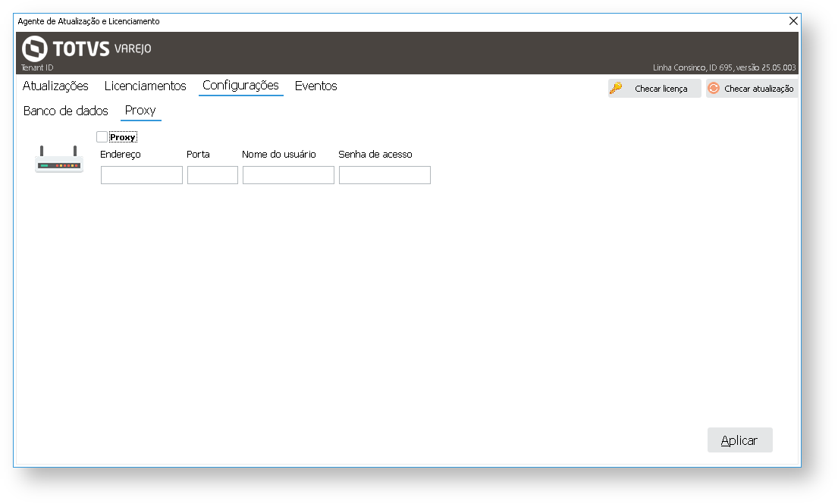Focus the Nome do usuário field
This screenshot has width=838, height=504.
pos(289,175)
